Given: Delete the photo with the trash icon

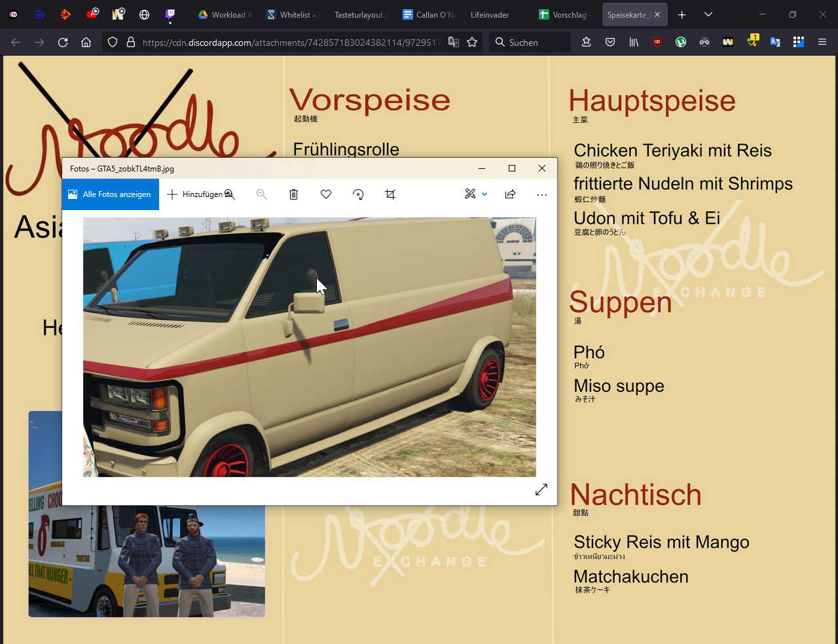Looking at the screenshot, I should (294, 194).
